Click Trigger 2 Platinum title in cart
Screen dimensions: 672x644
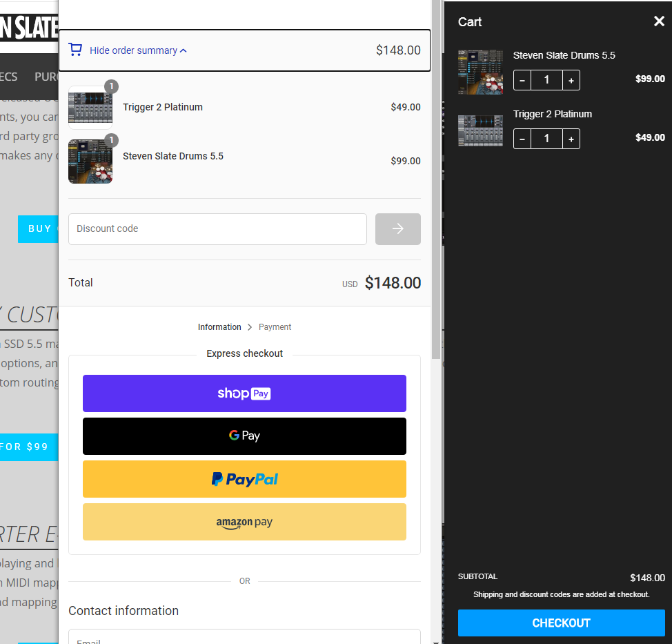tap(553, 114)
